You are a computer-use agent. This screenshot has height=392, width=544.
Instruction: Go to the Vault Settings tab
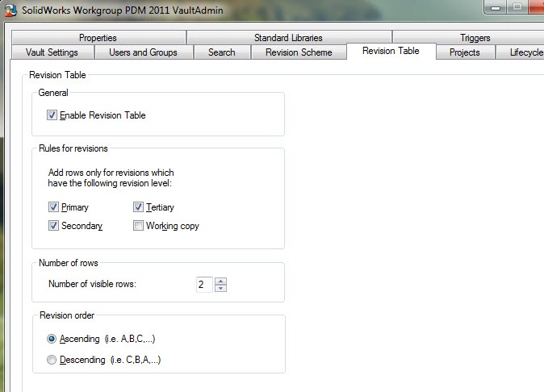[x=52, y=52]
